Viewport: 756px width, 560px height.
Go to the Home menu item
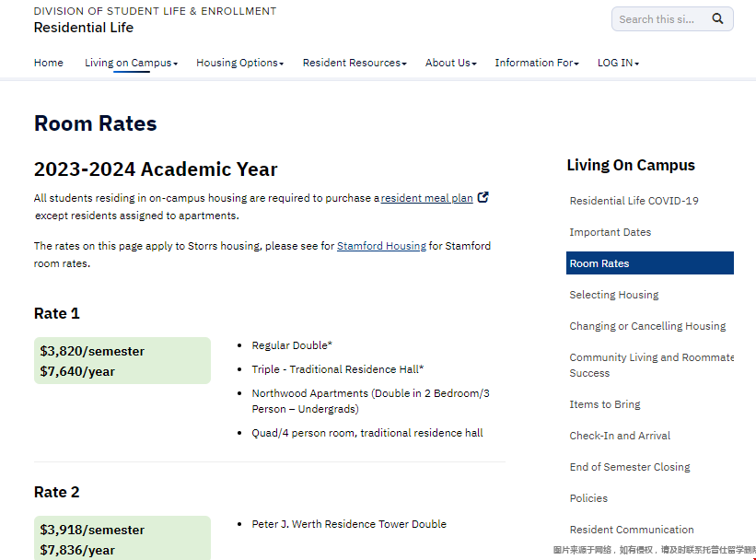pyautogui.click(x=49, y=63)
